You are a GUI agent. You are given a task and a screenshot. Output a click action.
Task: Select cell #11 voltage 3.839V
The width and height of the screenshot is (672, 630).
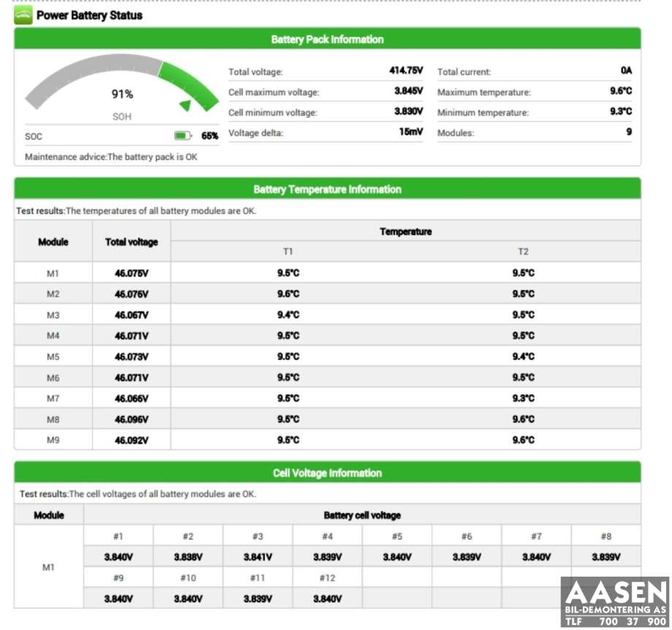258,599
